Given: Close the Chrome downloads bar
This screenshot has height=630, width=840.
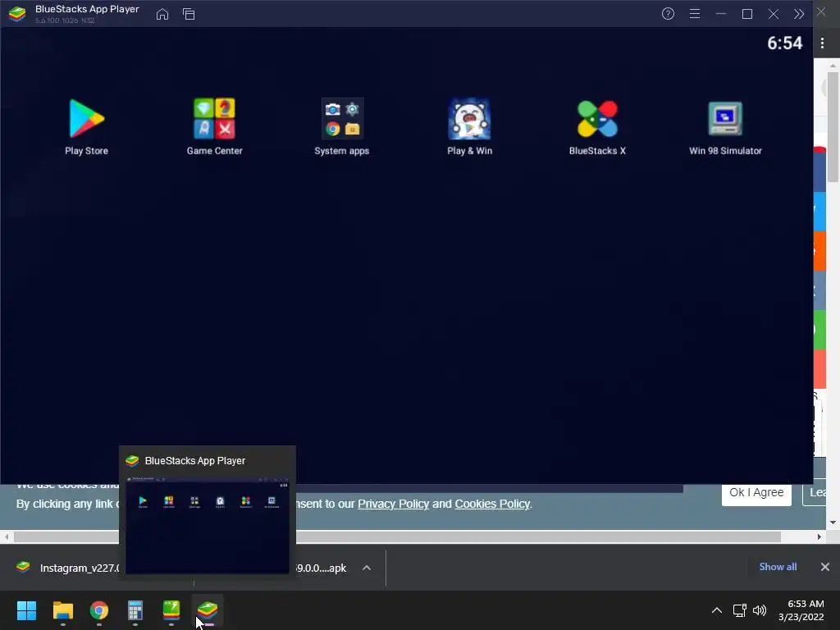Looking at the screenshot, I should 825,567.
